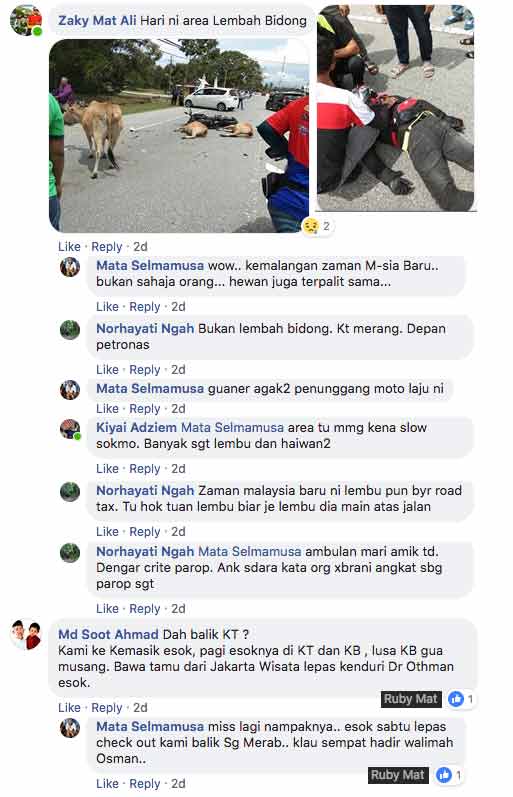The image size is (513, 797).
Task: Click the like reaction icon on Md Soot Ahmad's comment
Action: (x=456, y=699)
